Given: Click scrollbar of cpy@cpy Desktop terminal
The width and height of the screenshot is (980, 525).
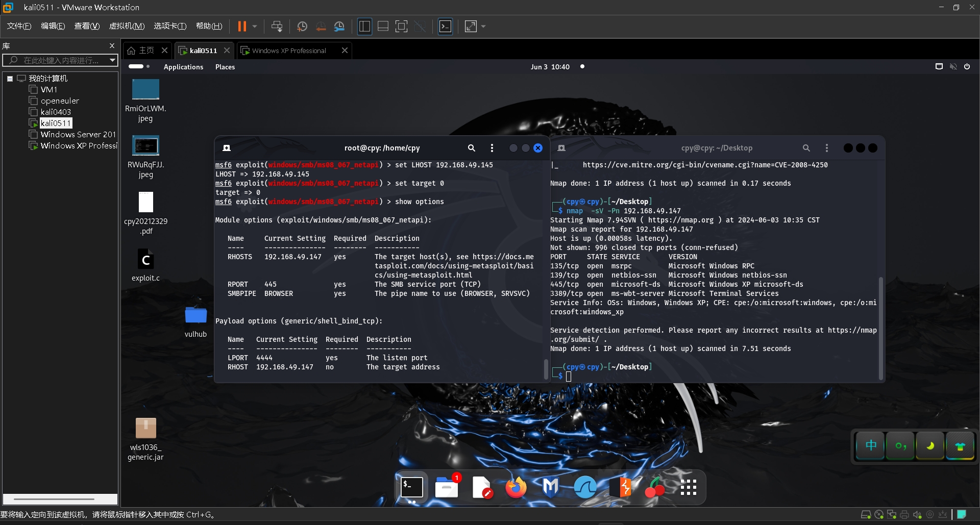Looking at the screenshot, I should (880, 328).
